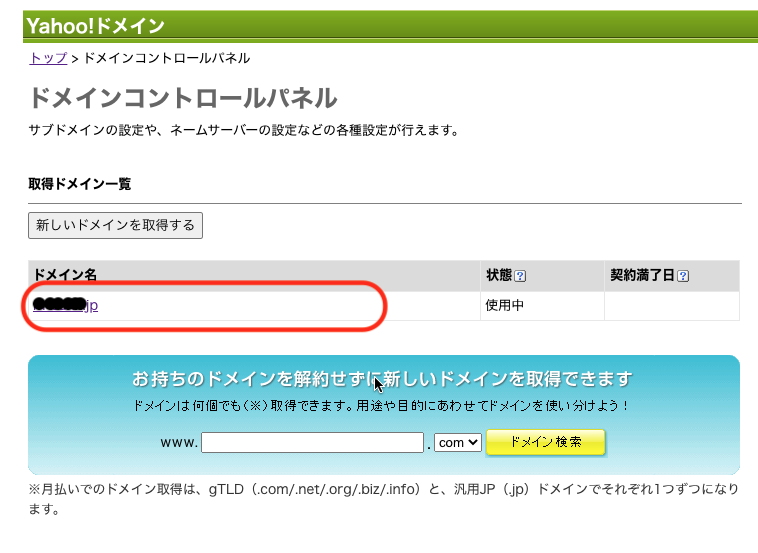
Task: Open the masked .jp domain link
Action: [x=65, y=305]
